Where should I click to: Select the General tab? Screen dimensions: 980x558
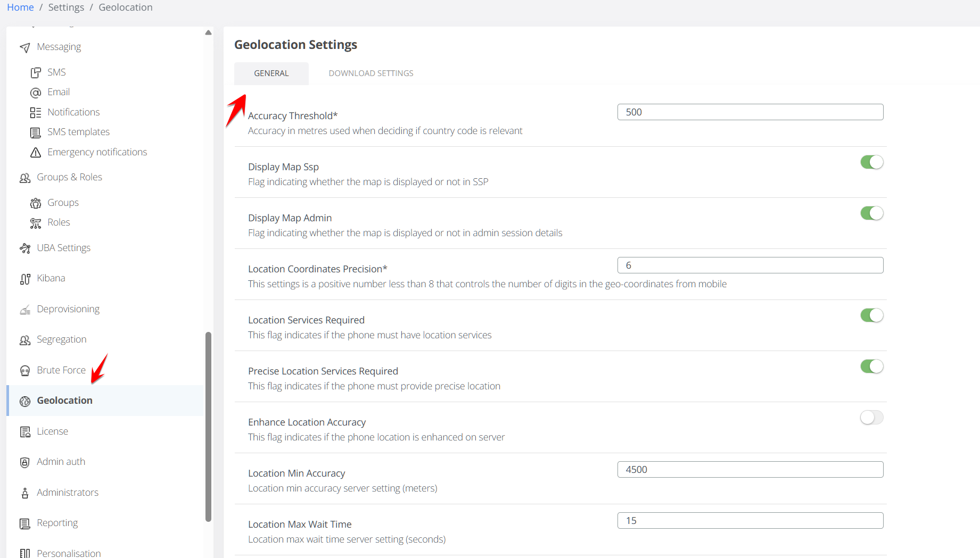(271, 73)
